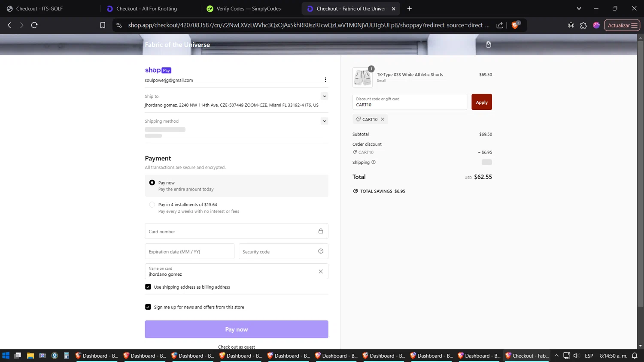
Task: Click the white athletic shorts thumbnail
Action: coord(362,78)
